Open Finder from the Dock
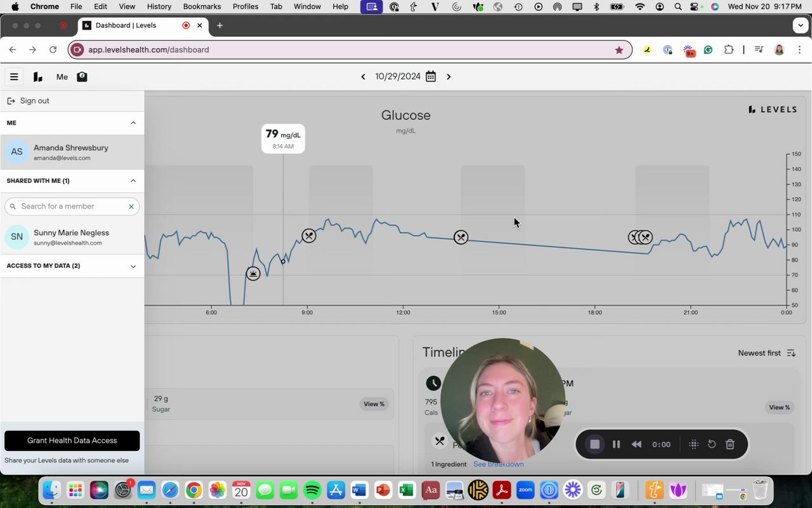Viewport: 812px width, 508px height. pyautogui.click(x=51, y=490)
